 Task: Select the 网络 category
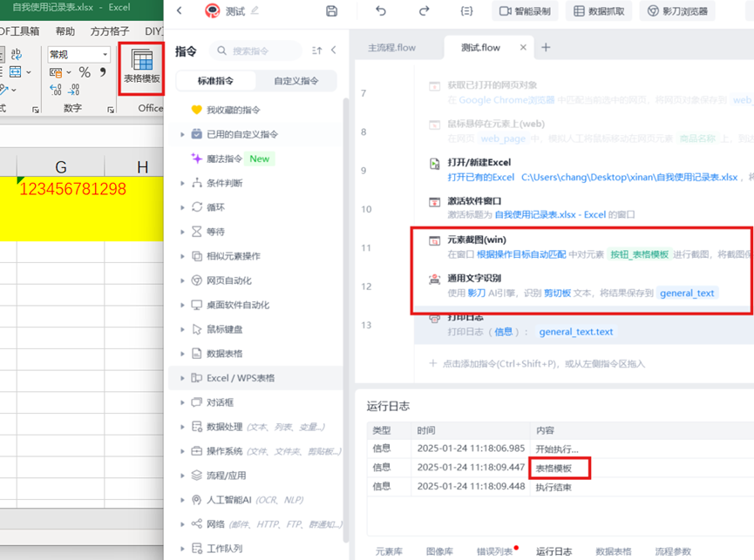pyautogui.click(x=255, y=524)
